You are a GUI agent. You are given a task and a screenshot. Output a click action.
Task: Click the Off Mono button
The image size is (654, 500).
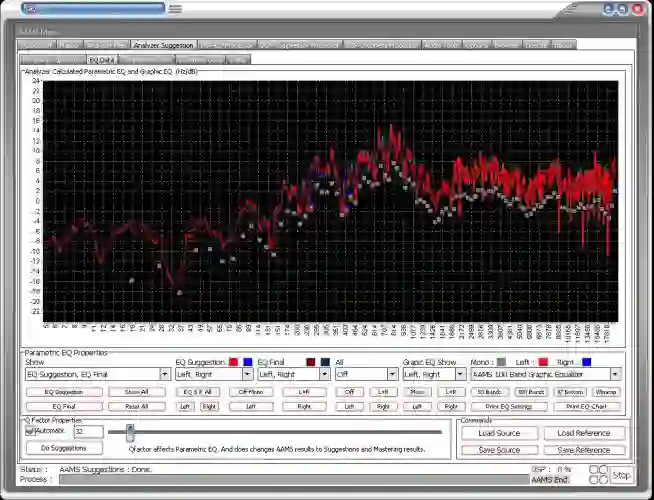tap(251, 392)
